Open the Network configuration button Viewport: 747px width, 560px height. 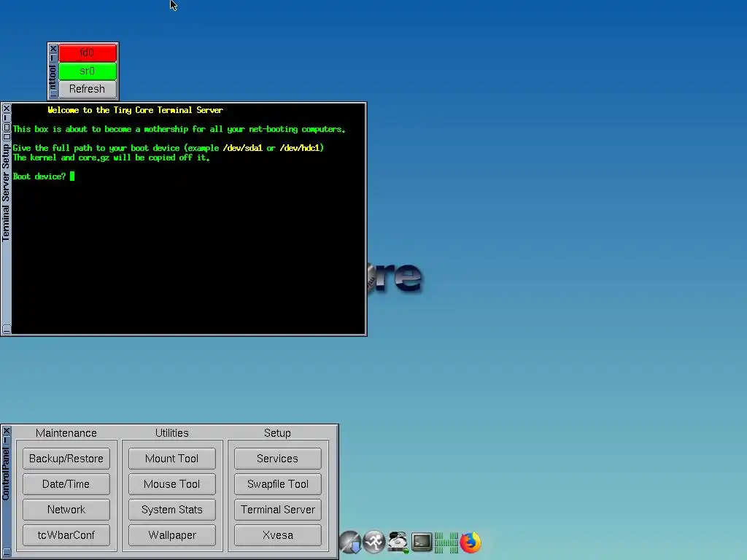point(66,510)
